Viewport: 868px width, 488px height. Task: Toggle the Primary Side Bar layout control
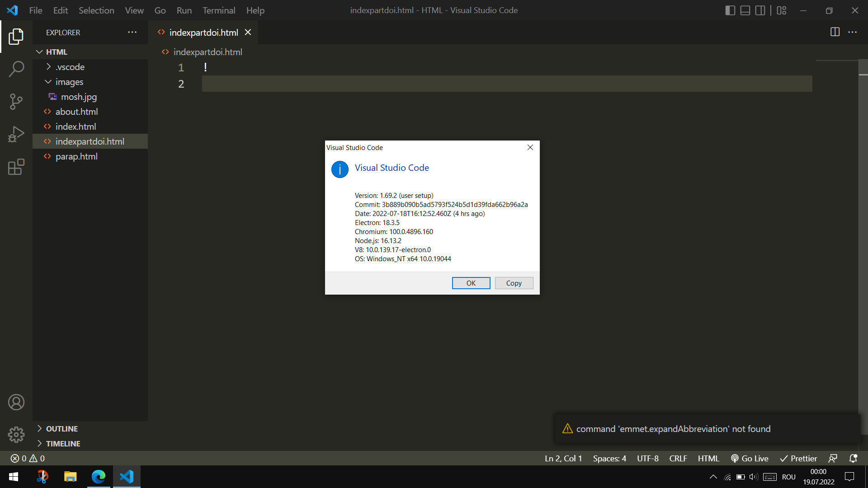(730, 10)
